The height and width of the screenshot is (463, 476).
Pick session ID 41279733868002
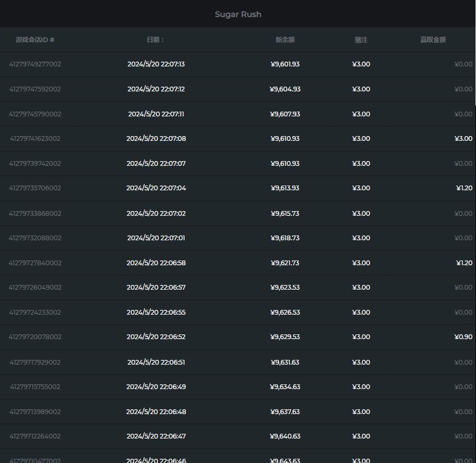click(x=35, y=214)
